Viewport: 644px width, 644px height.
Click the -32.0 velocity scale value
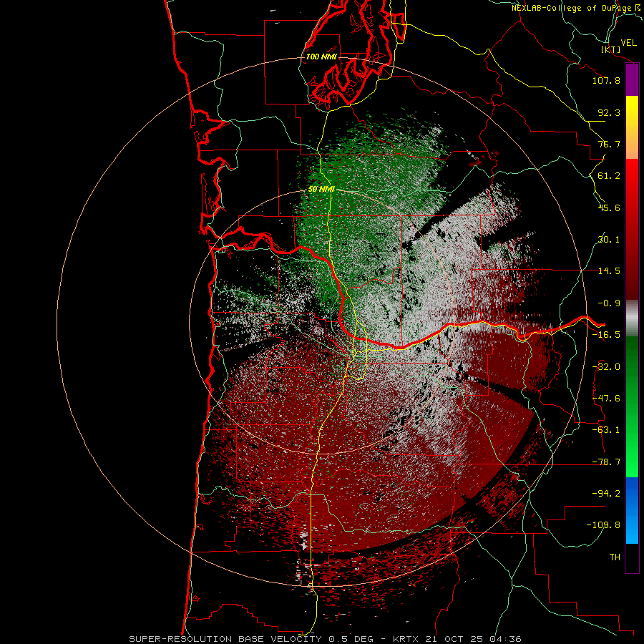tap(606, 367)
